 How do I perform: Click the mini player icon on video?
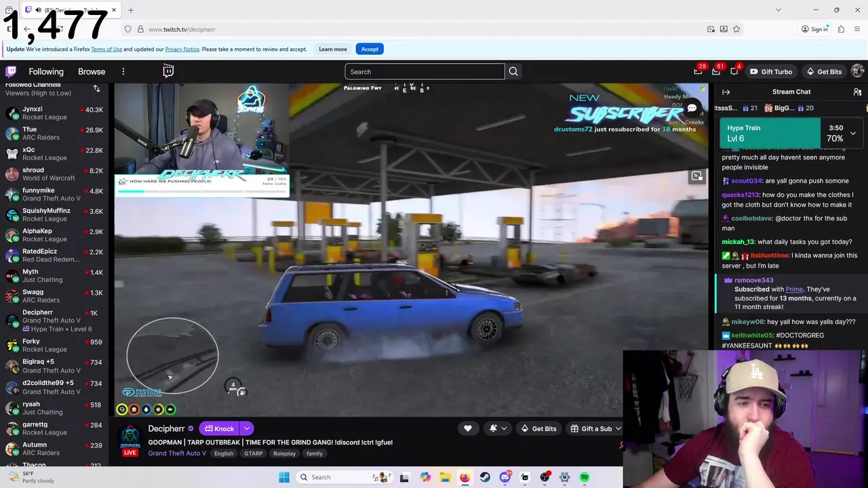[696, 176]
